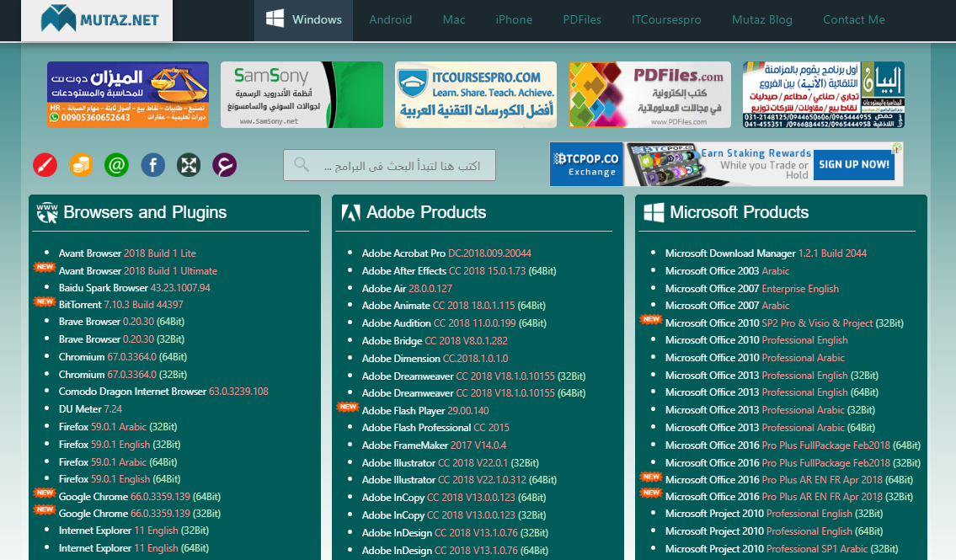Open BitTorrent 7.10.3 Build 44397

120,305
